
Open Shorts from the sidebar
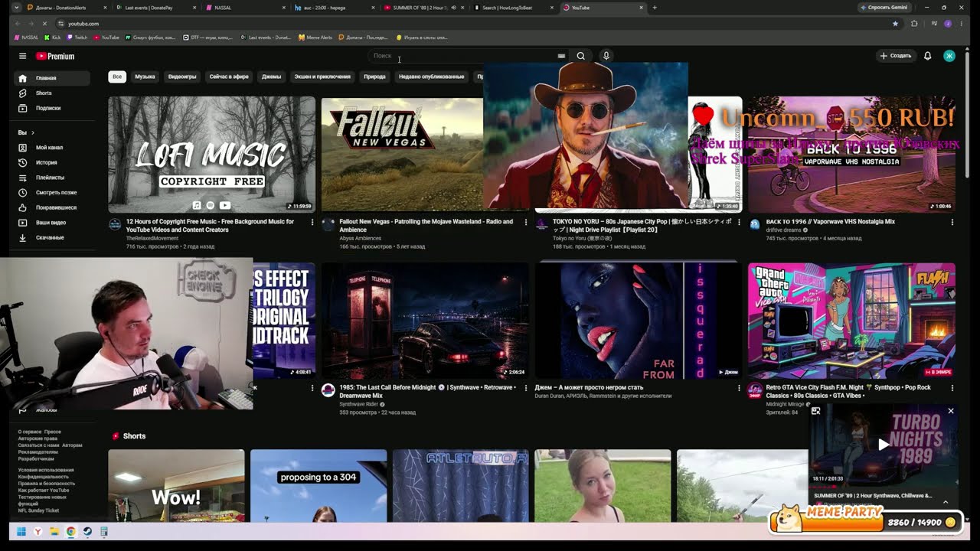click(x=52, y=93)
